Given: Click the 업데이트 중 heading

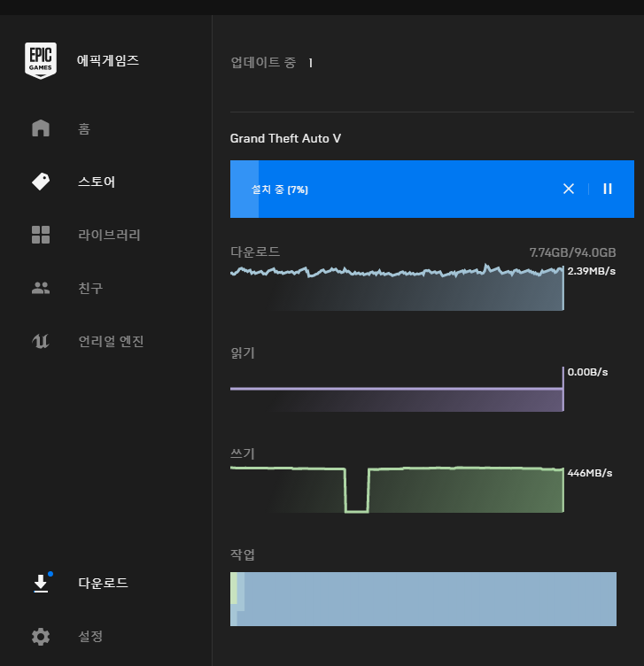Looking at the screenshot, I should (x=263, y=62).
